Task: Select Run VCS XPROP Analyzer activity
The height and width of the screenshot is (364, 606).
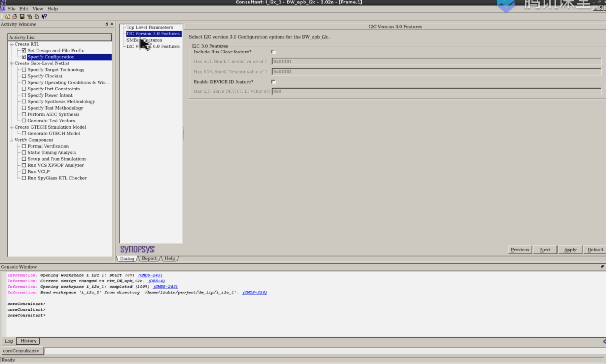Action: pos(55,165)
